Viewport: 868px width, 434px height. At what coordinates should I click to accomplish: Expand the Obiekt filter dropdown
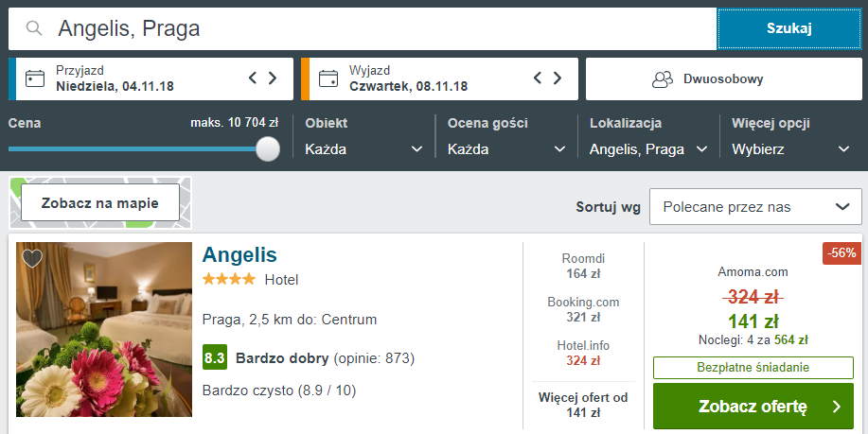(363, 148)
